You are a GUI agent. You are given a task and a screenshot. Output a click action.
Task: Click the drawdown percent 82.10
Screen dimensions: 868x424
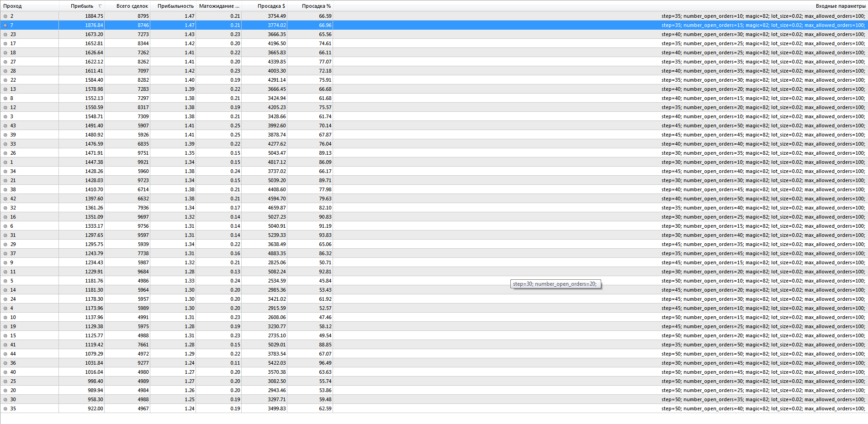(325, 208)
